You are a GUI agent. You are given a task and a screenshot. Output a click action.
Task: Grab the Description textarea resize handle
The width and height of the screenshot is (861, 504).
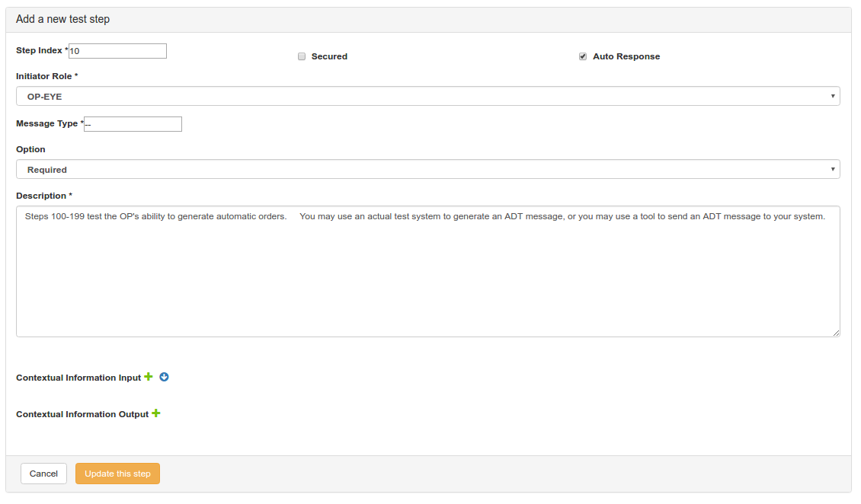click(836, 333)
